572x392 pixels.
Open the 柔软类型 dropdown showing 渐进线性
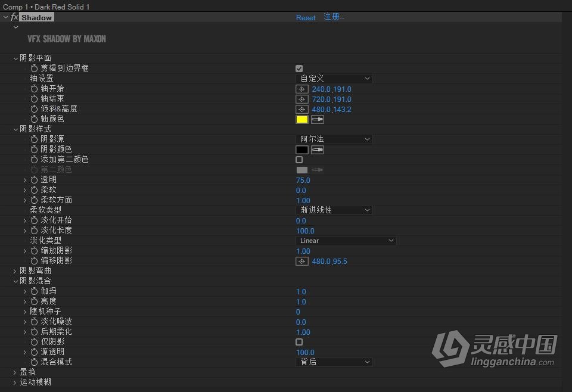click(x=334, y=210)
